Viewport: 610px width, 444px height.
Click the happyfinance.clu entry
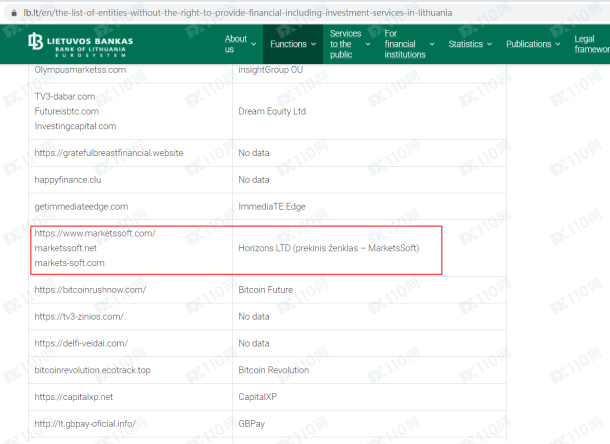[x=68, y=180]
